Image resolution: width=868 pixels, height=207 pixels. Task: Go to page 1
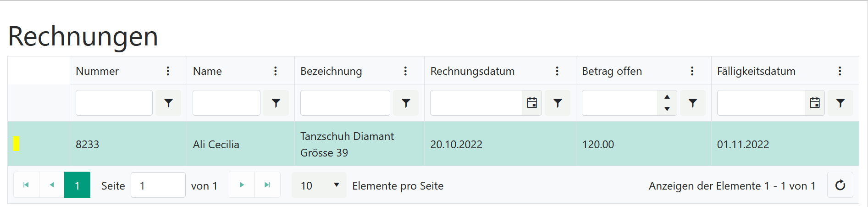pyautogui.click(x=77, y=185)
